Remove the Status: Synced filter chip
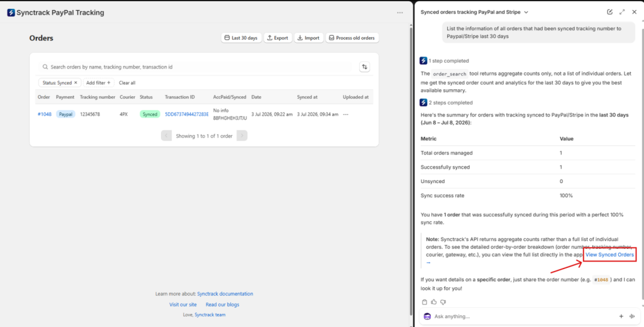 pos(75,82)
